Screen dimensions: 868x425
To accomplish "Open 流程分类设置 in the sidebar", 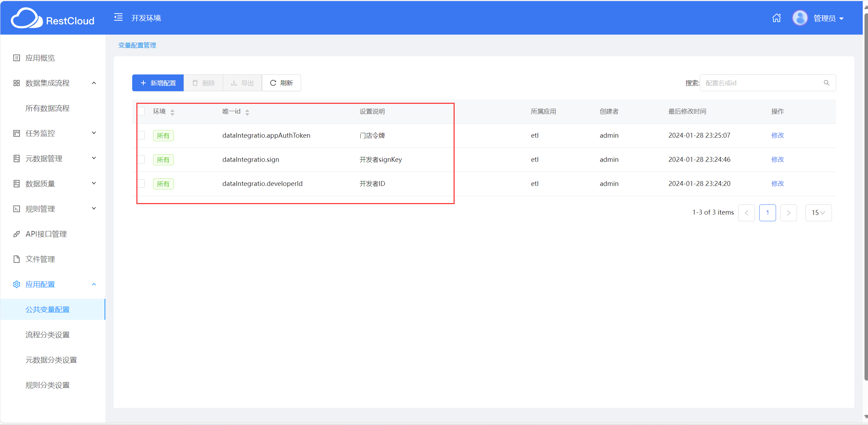I will click(x=48, y=335).
